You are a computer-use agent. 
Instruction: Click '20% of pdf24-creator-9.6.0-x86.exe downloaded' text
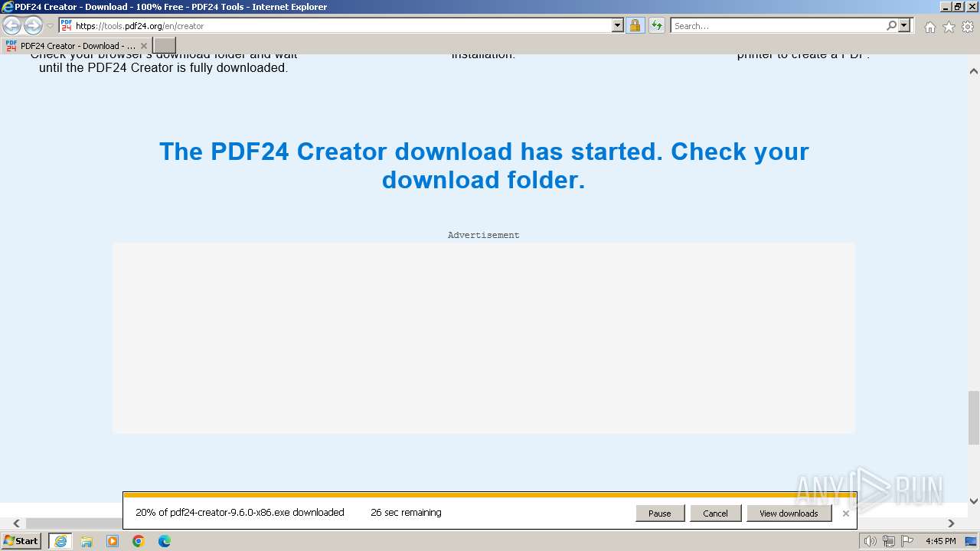[240, 513]
